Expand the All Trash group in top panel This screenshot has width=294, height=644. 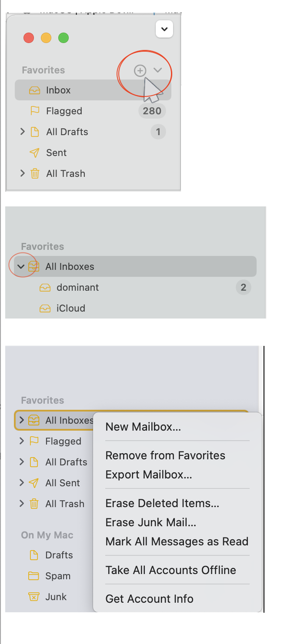[x=23, y=173]
